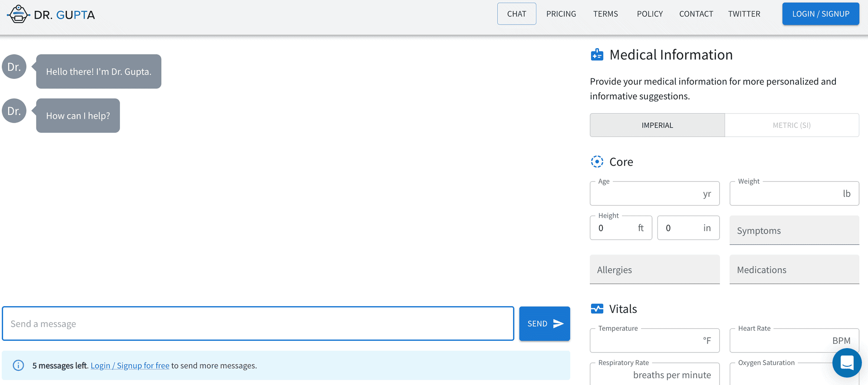The width and height of the screenshot is (868, 385).
Task: Click the 'Hello there! I'm Dr. Gupta.' message
Action: [99, 72]
